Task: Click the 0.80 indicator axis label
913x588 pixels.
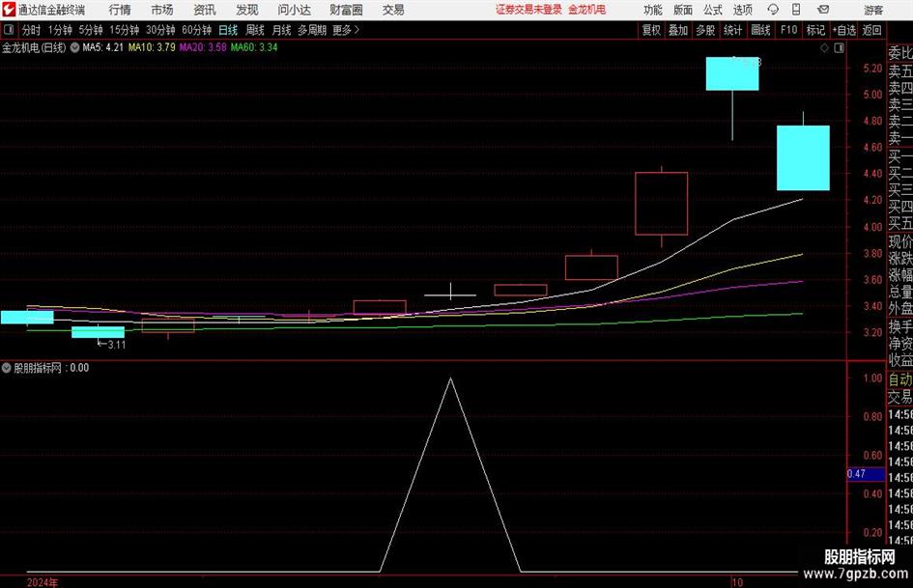Action: pos(872,417)
